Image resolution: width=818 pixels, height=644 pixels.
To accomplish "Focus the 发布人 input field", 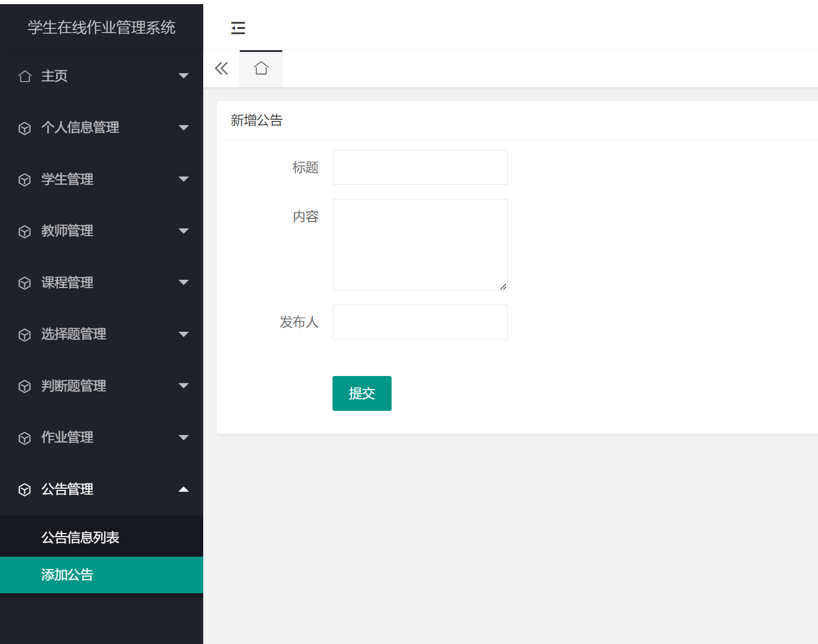I will [420, 322].
